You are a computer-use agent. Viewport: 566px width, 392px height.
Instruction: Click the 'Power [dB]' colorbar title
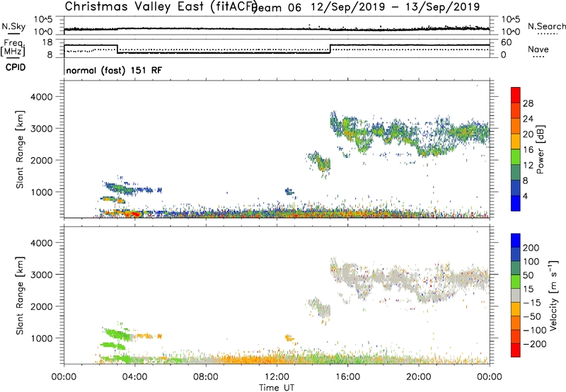tap(541, 149)
